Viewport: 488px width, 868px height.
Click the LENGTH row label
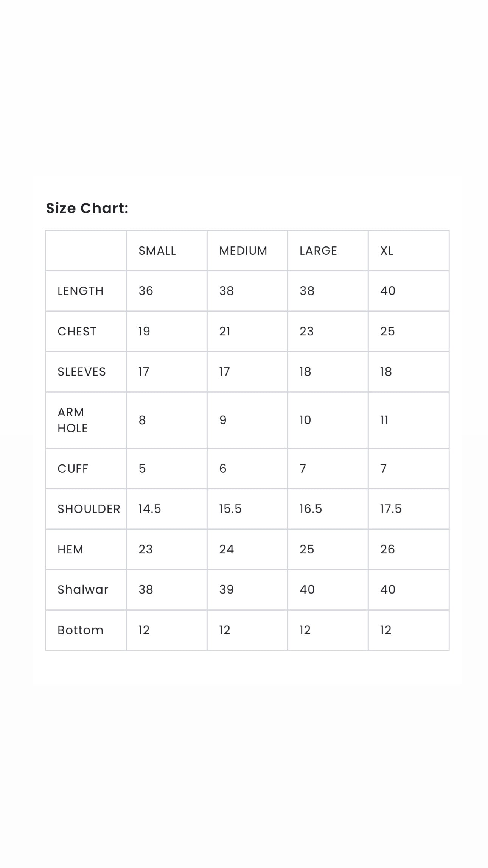pos(81,291)
